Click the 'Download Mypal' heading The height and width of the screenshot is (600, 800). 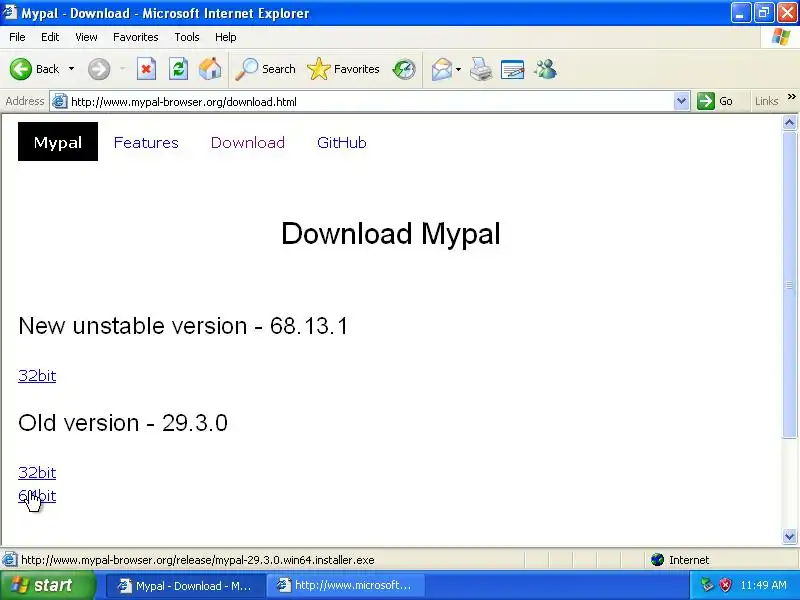[391, 234]
